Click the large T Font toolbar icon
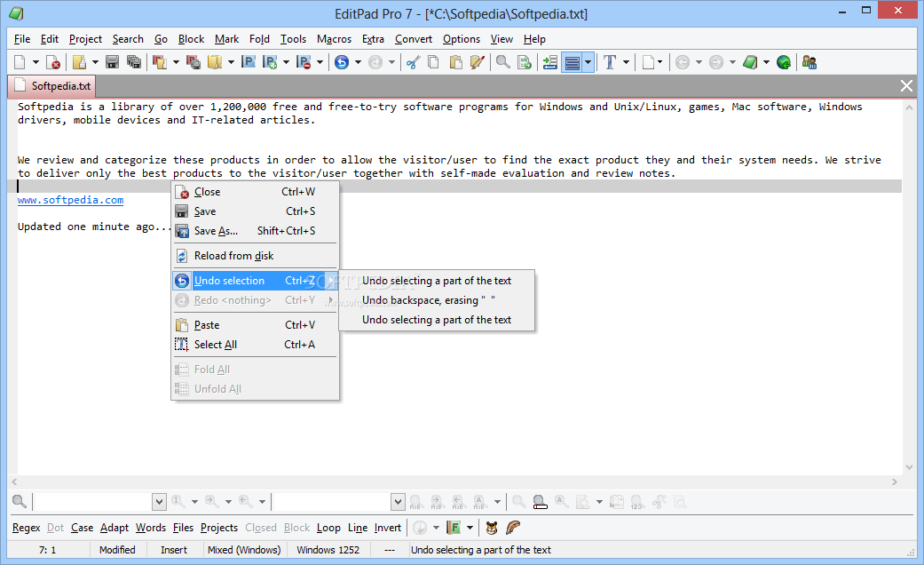924x565 pixels. click(x=610, y=62)
